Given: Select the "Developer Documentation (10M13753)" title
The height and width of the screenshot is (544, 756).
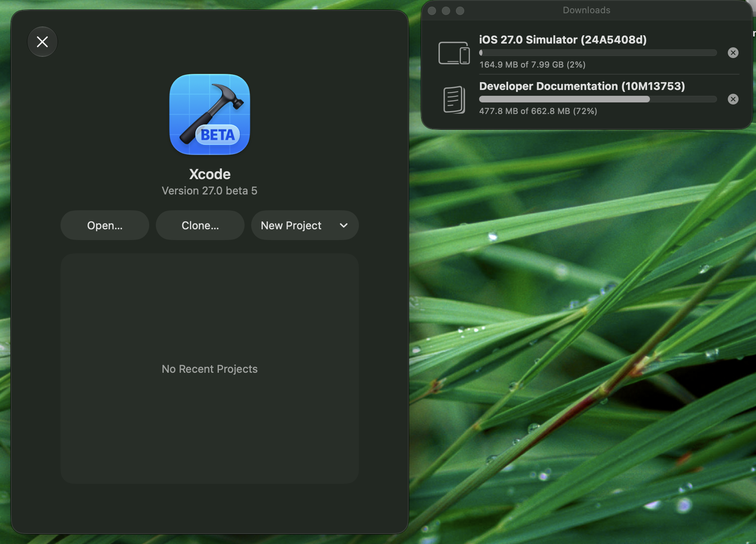Looking at the screenshot, I should point(582,86).
